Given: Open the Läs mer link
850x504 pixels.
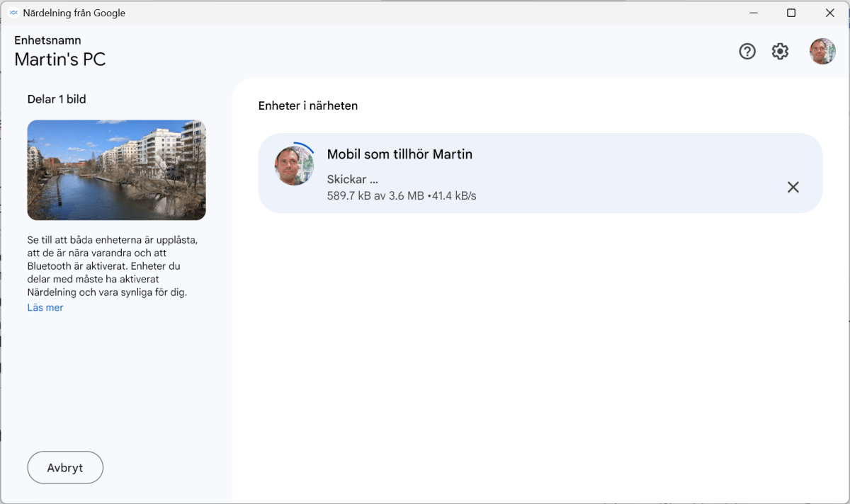Looking at the screenshot, I should pyautogui.click(x=45, y=307).
